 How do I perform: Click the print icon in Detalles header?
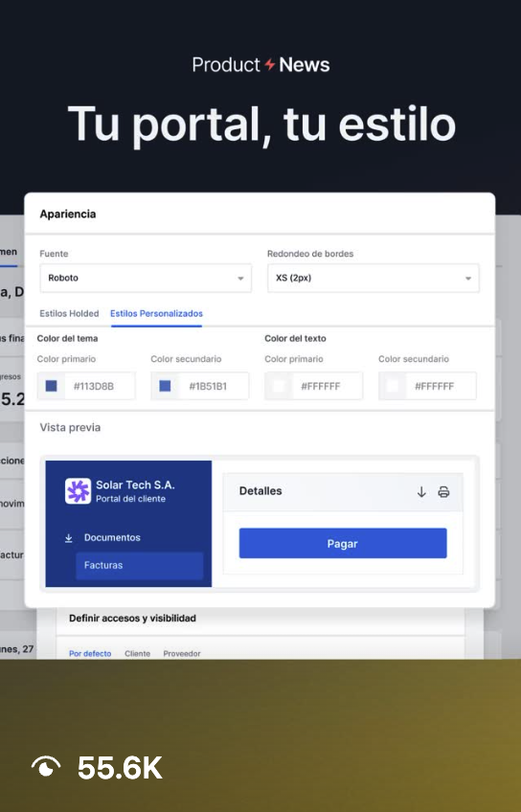(x=443, y=491)
